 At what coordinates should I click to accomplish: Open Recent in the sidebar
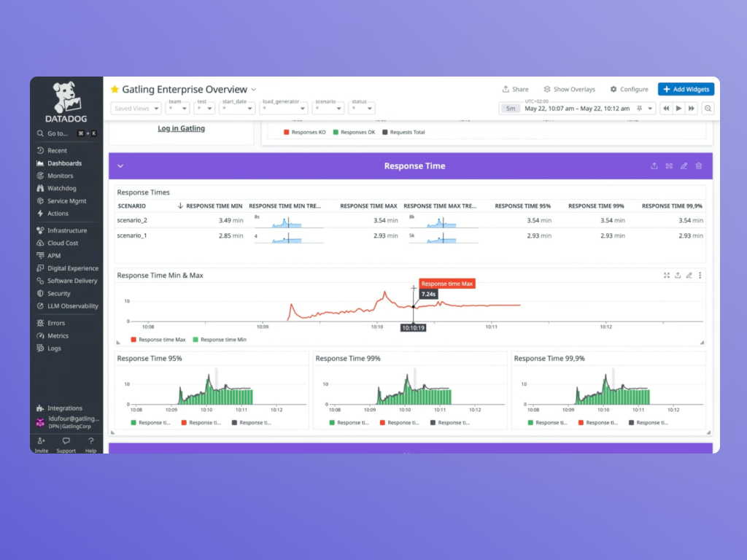pyautogui.click(x=57, y=150)
